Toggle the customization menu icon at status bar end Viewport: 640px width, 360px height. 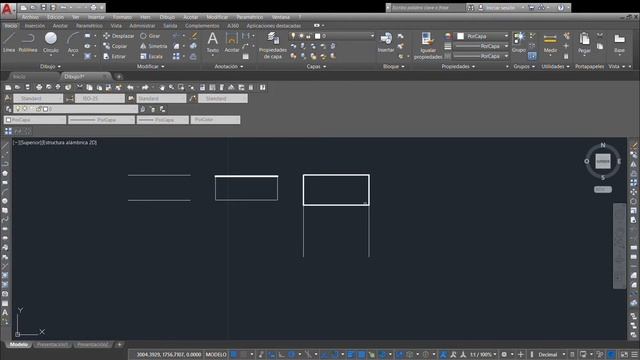pos(635,354)
